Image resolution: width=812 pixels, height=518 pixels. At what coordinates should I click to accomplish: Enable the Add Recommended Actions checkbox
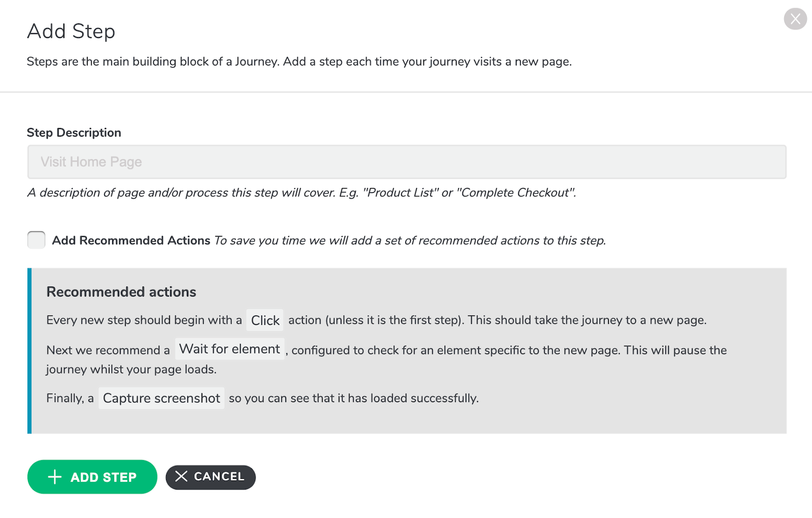click(36, 240)
